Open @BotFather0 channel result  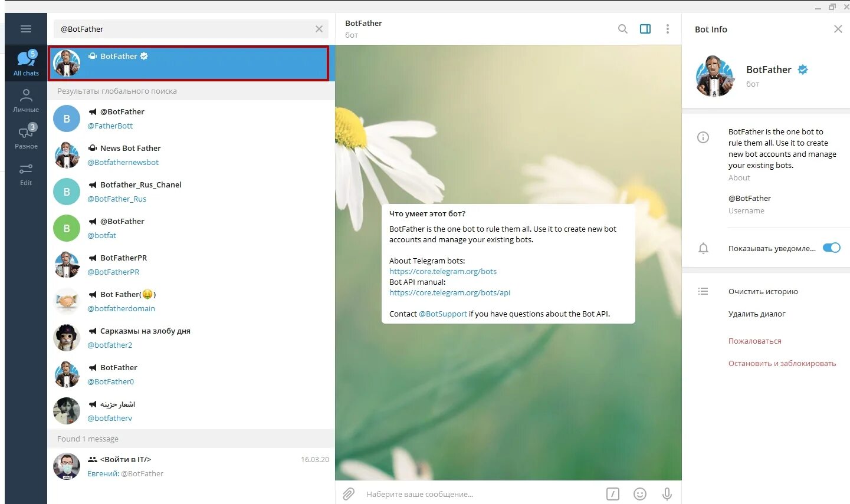pyautogui.click(x=191, y=374)
